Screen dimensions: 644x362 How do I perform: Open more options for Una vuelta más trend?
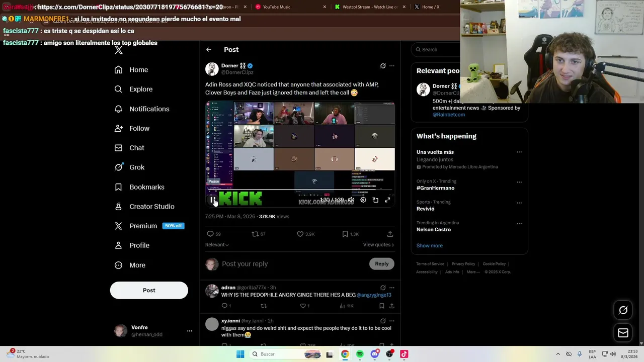click(x=519, y=152)
